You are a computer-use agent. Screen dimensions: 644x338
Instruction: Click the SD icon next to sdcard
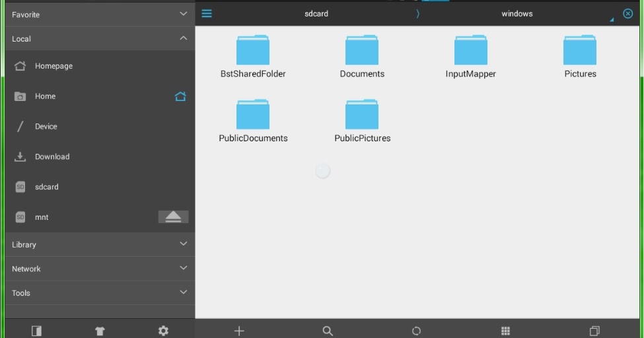click(20, 187)
